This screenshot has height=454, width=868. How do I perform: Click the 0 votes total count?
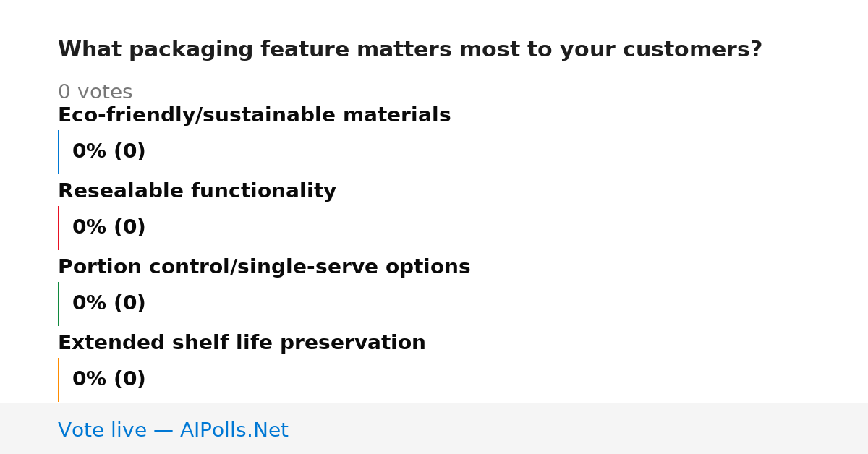pyautogui.click(x=95, y=93)
